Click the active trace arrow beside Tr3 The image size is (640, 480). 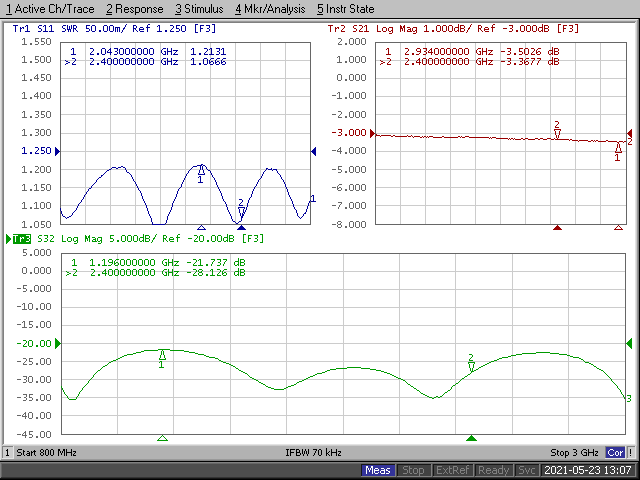click(9, 239)
